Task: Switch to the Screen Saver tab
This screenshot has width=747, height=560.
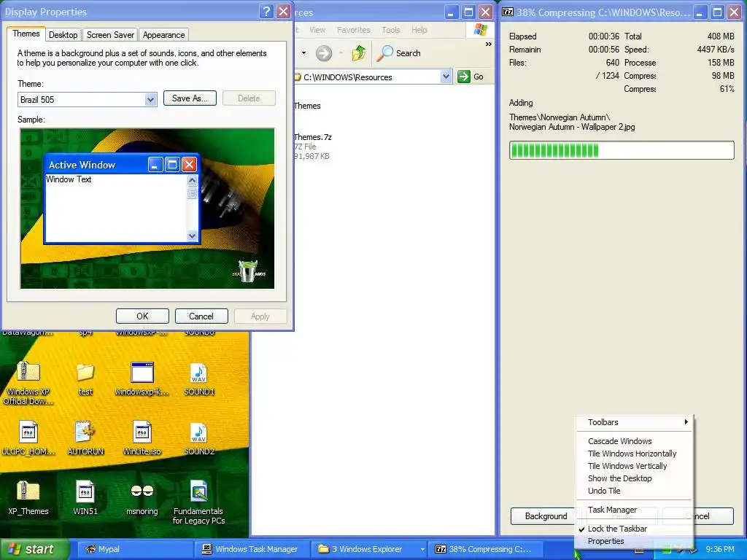Action: tap(110, 35)
